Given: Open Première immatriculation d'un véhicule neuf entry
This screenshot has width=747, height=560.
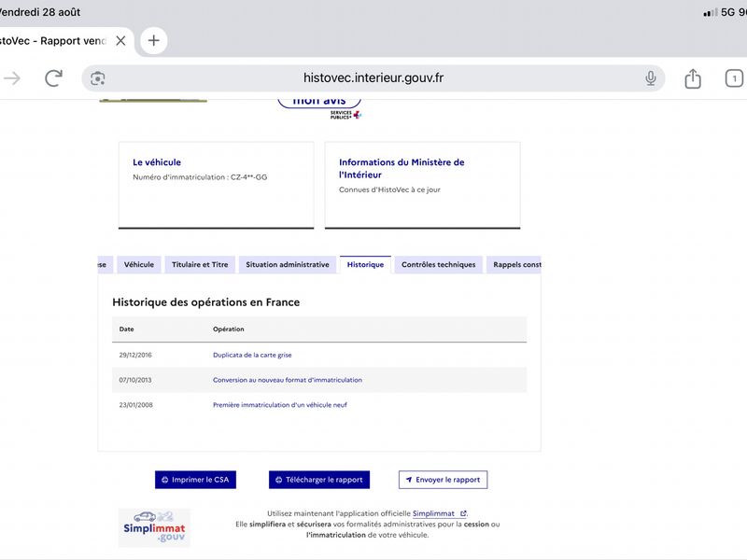Looking at the screenshot, I should pos(279,405).
